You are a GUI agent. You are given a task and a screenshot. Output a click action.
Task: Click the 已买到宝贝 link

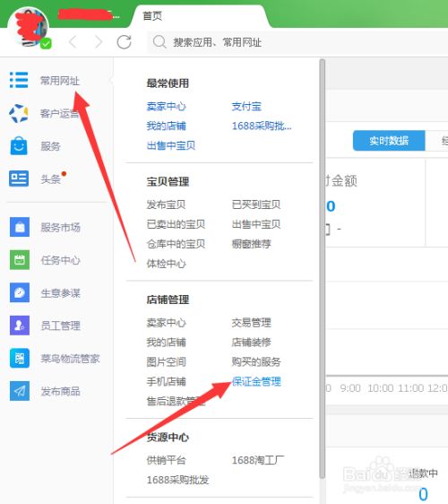click(256, 204)
